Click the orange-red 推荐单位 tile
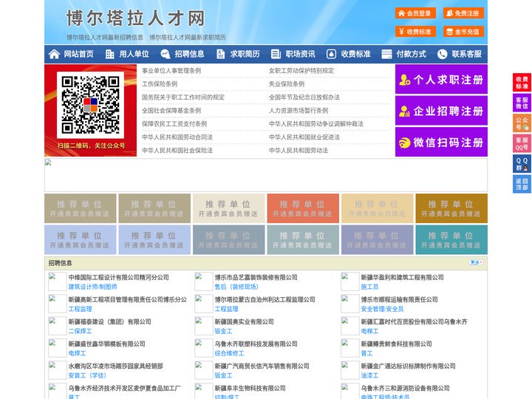The image size is (532, 399). pos(303,208)
